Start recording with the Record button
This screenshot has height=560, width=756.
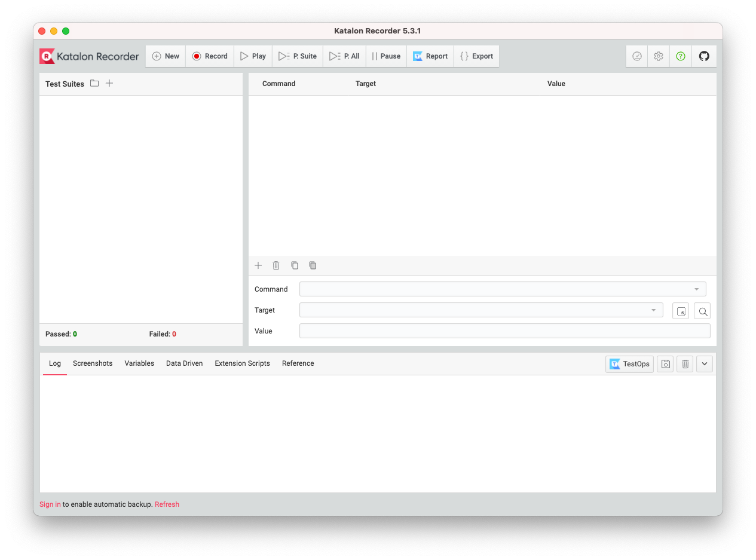tap(210, 56)
